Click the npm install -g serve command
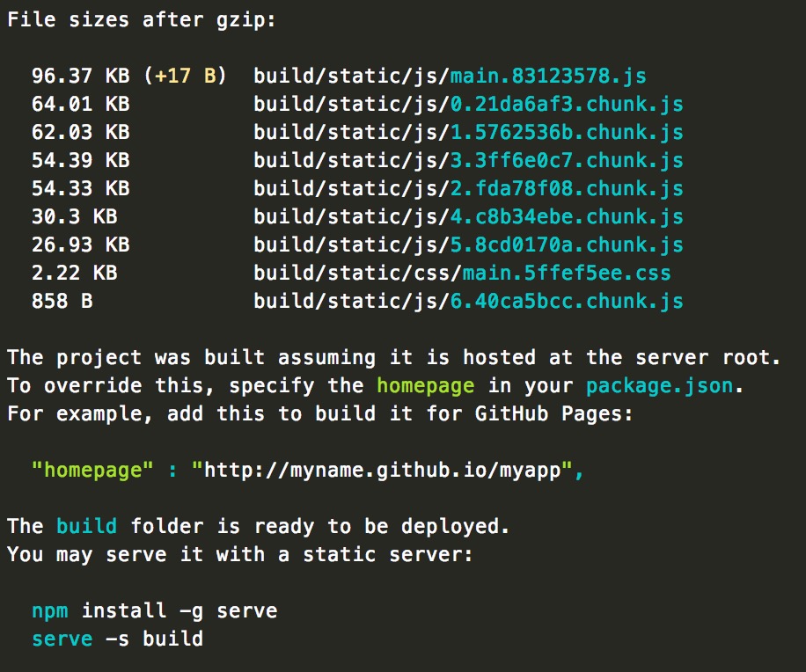806x672 pixels. tap(154, 611)
